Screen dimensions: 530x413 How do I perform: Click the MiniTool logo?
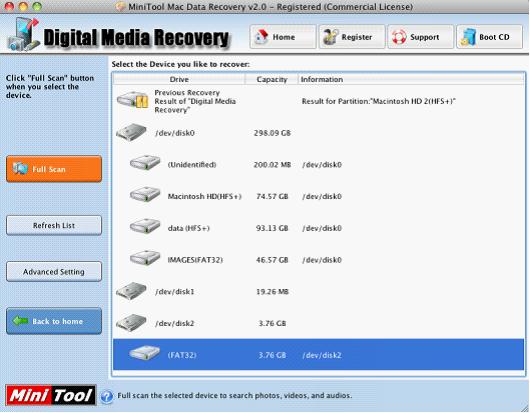51,395
